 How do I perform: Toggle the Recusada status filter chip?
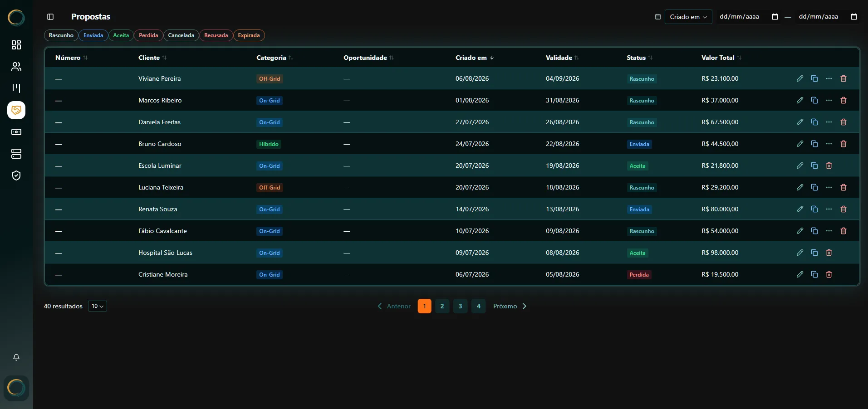[x=216, y=35]
